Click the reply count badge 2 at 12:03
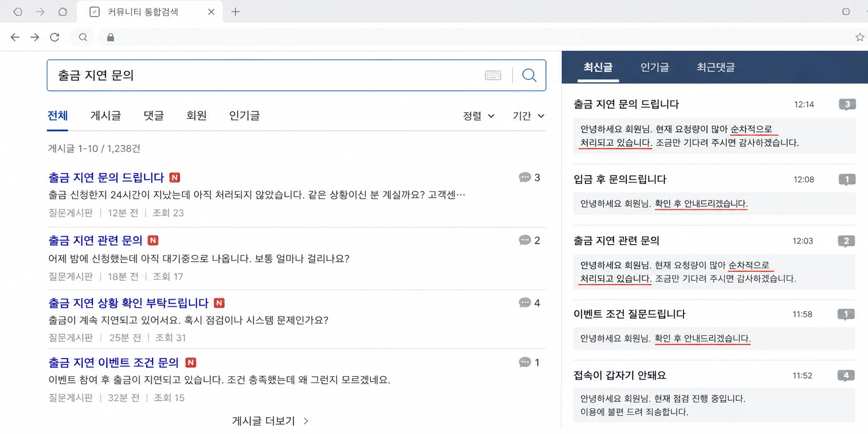The height and width of the screenshot is (434, 868). (846, 241)
